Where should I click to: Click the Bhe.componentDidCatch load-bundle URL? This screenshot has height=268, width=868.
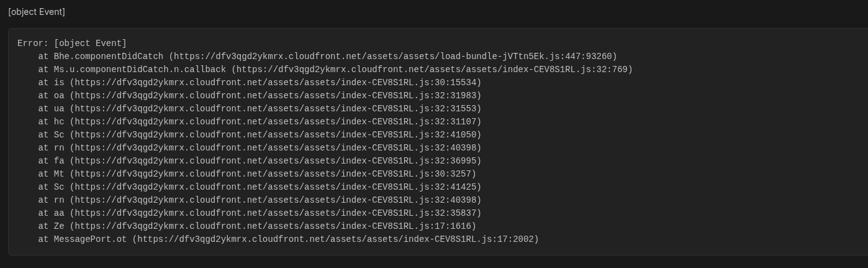click(x=393, y=57)
